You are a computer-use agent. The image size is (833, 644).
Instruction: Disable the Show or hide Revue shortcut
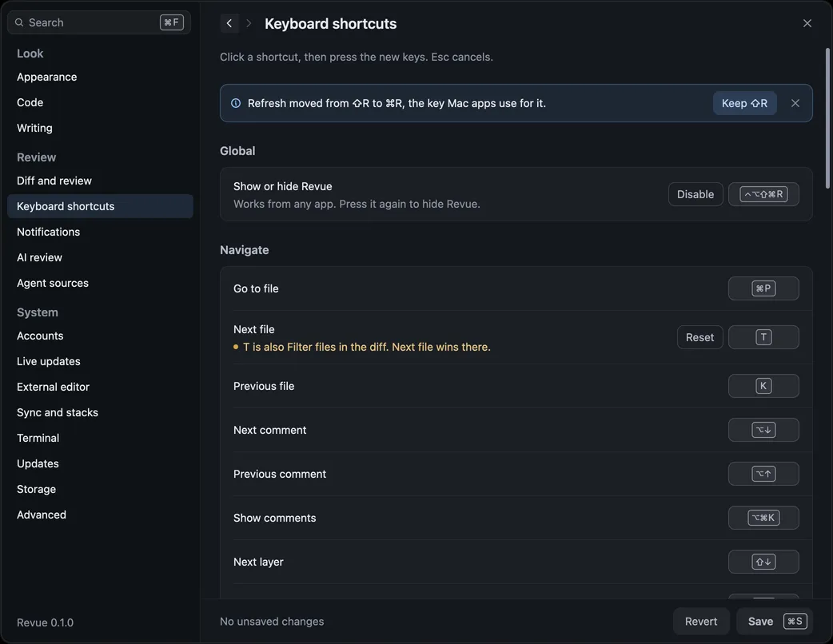pyautogui.click(x=695, y=194)
